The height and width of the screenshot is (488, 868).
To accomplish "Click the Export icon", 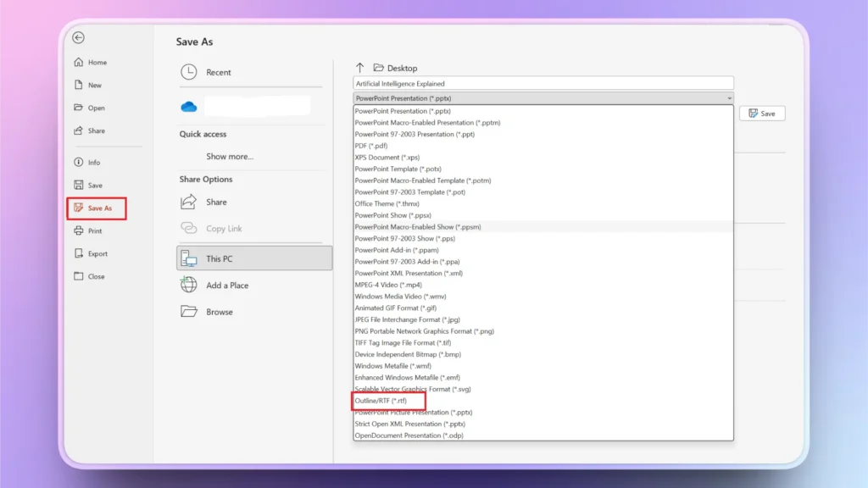I will pyautogui.click(x=79, y=253).
